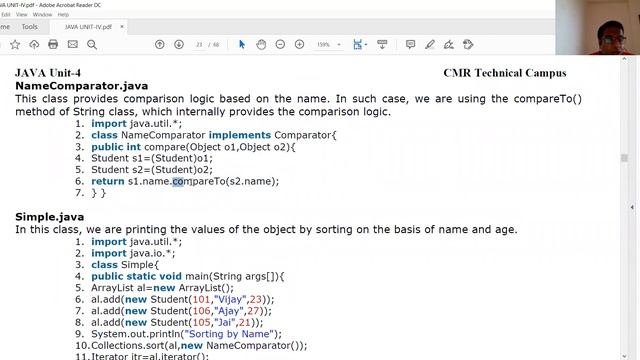The image size is (640, 360).
Task: Send file by email envelope icon
Action: pos(73,44)
